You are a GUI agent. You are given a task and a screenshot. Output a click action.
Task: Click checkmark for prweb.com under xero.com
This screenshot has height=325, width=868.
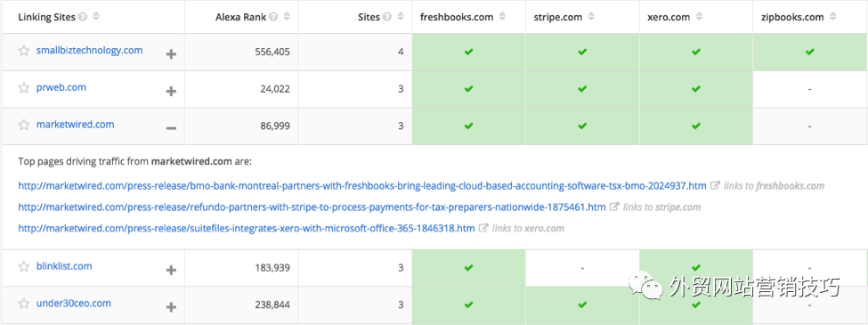(x=696, y=89)
